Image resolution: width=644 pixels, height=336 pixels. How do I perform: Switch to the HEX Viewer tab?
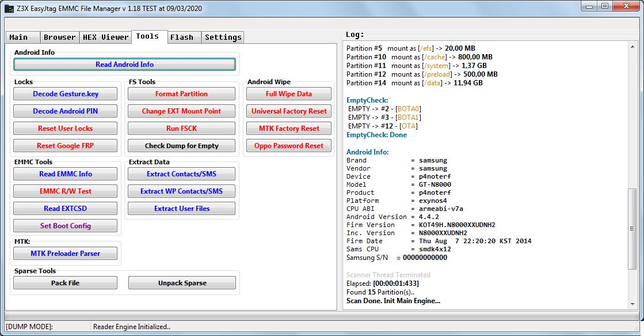coord(105,37)
